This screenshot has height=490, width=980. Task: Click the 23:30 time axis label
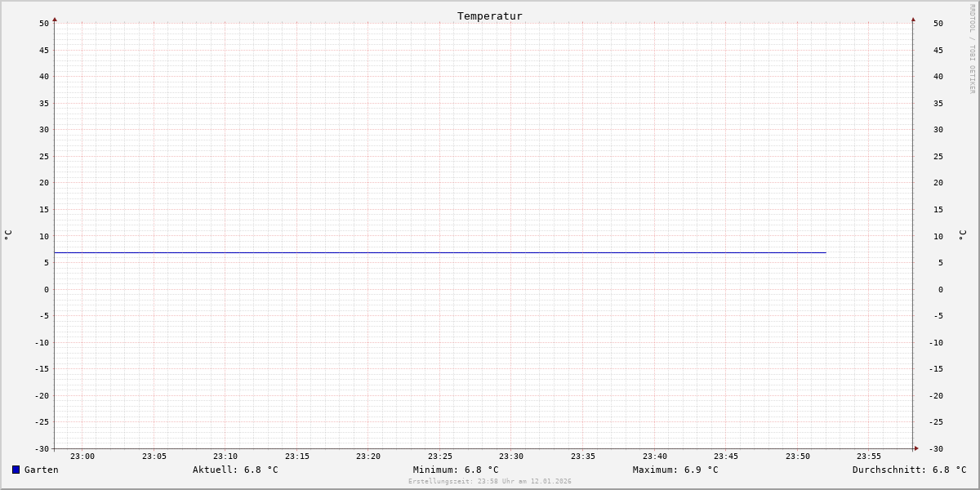511,457
